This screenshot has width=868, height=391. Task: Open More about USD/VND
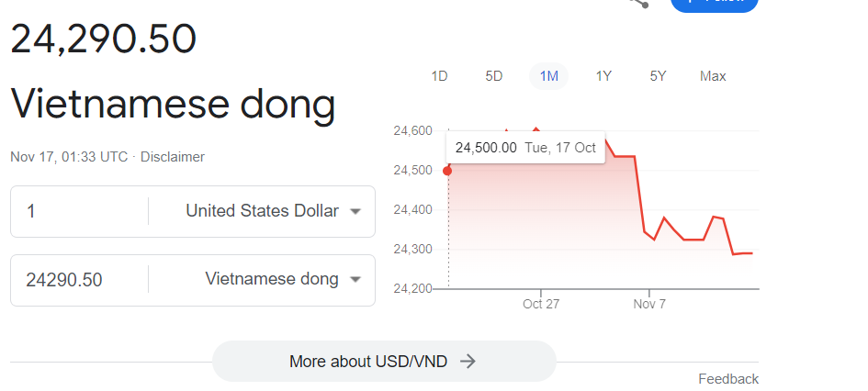(384, 362)
